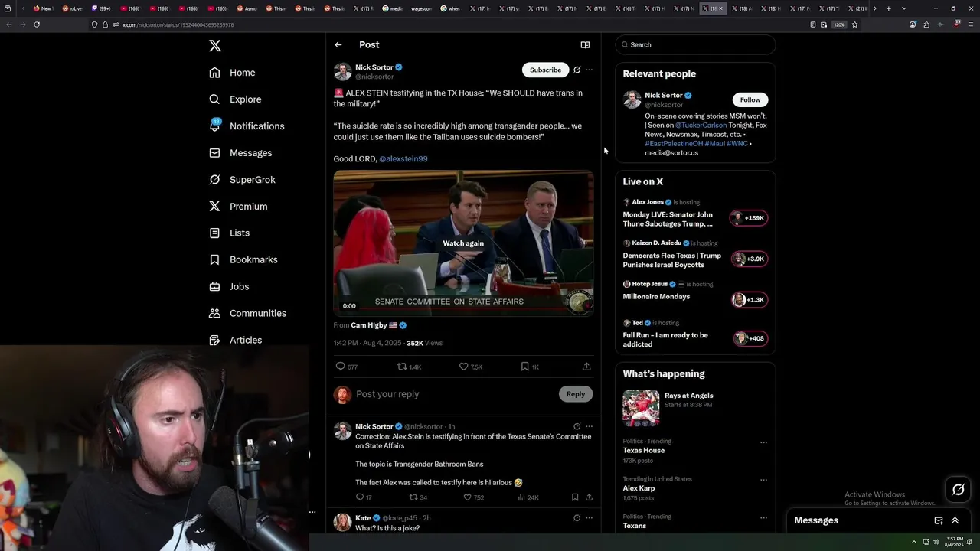This screenshot has width=980, height=551.
Task: Join Alex Jones live with +189K
Action: coord(749,218)
